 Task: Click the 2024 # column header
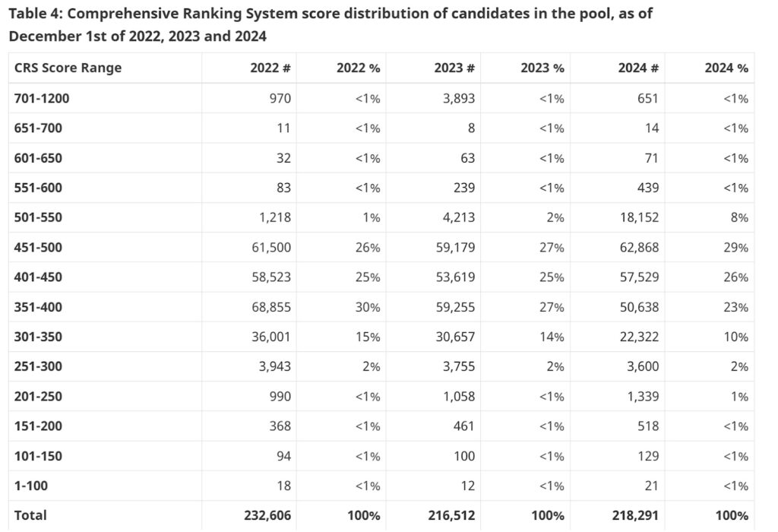click(x=638, y=68)
